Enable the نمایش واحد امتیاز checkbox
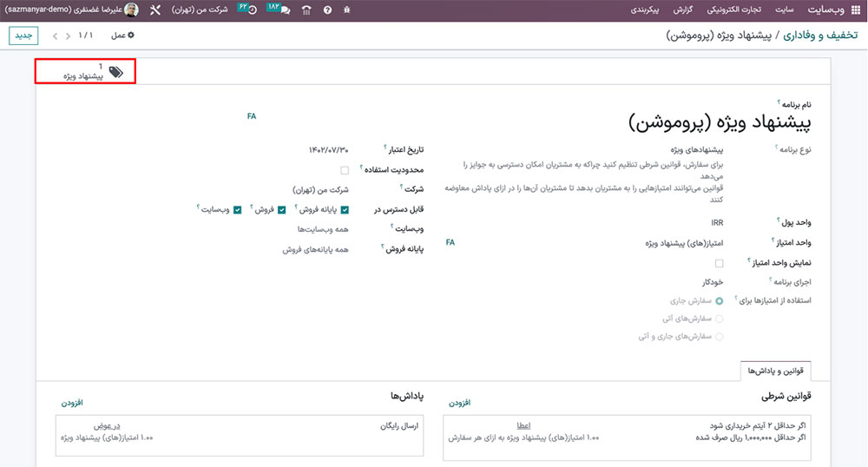The image size is (868, 467). point(719,262)
